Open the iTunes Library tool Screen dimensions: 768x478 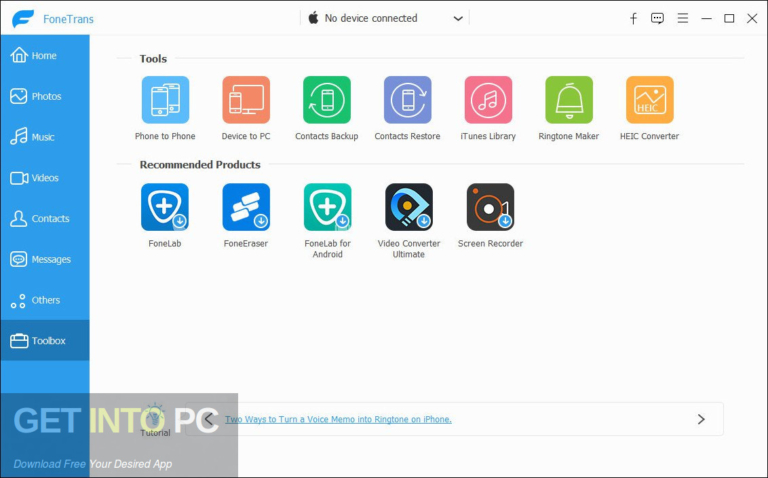[x=488, y=100]
